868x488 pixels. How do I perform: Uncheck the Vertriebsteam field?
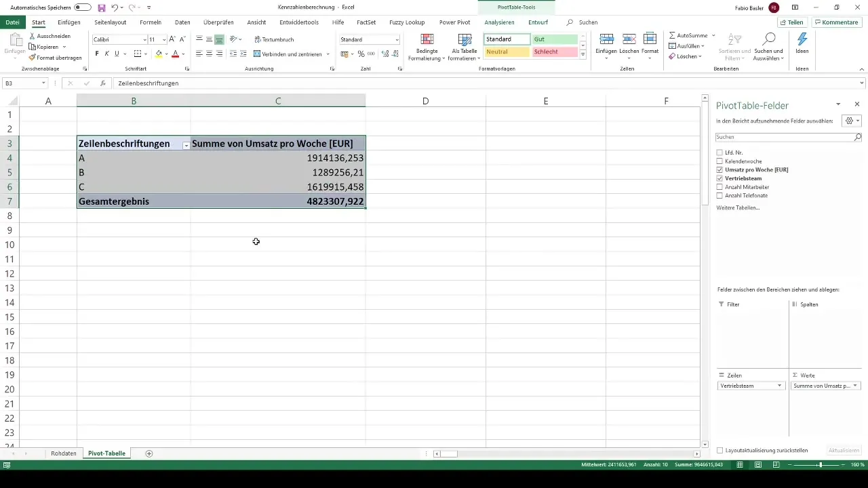719,178
